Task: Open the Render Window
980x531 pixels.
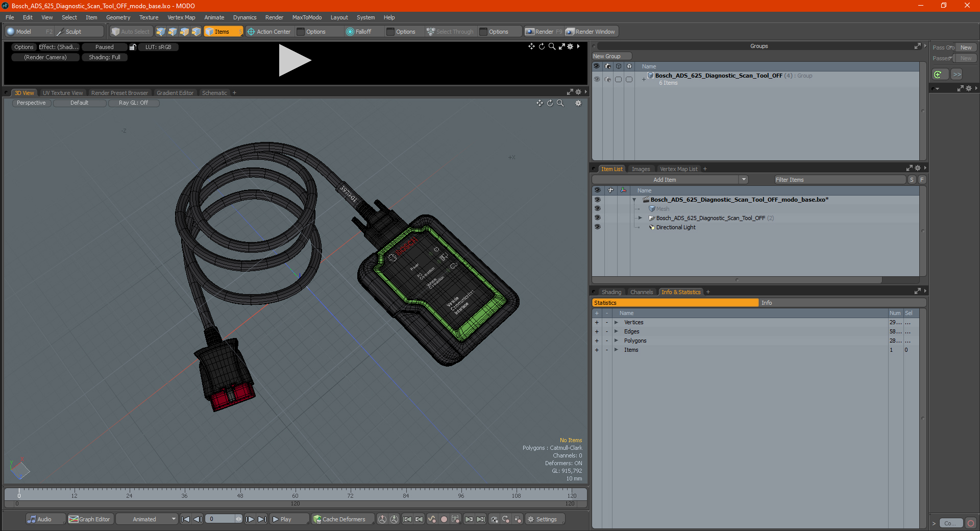Action: 591,32
